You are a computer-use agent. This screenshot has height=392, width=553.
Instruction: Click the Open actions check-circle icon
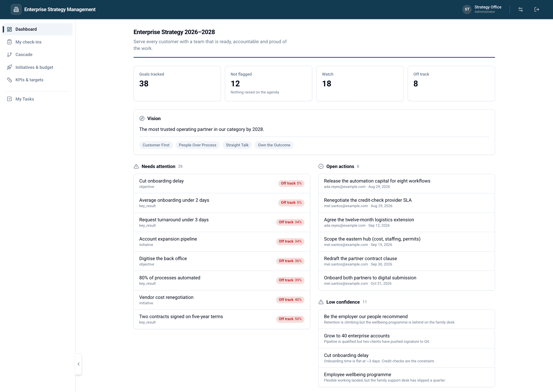pos(321,166)
